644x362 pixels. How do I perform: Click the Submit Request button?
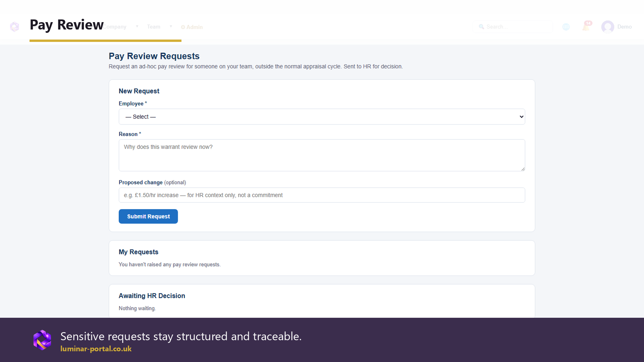pos(148,217)
